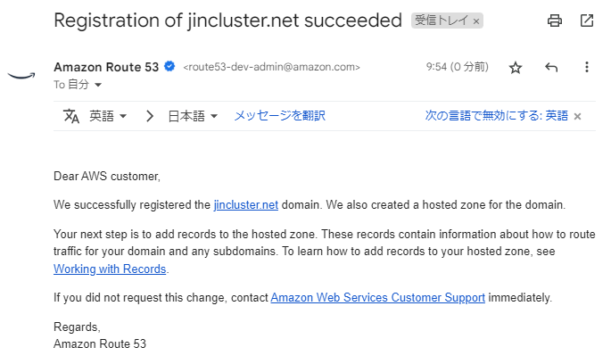Click the verified sender checkmark badge
Viewport: 611px width, 364px height.
[x=169, y=67]
